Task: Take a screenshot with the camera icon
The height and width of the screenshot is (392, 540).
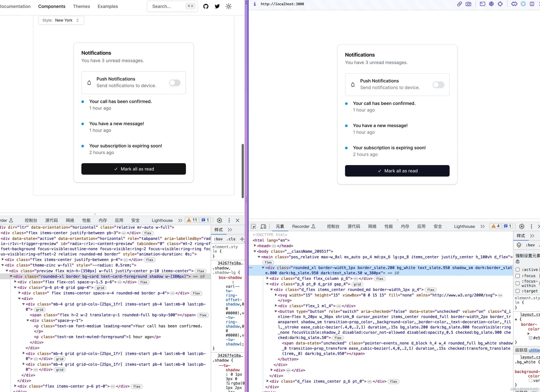Action: point(469,4)
